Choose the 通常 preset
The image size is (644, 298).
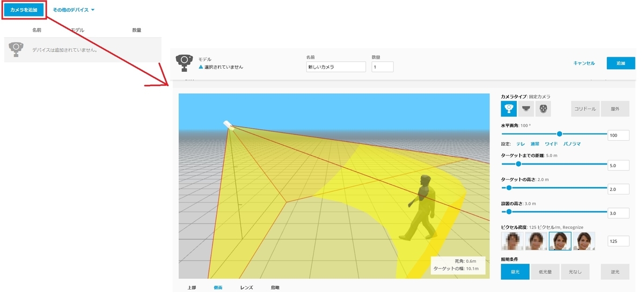(x=535, y=144)
